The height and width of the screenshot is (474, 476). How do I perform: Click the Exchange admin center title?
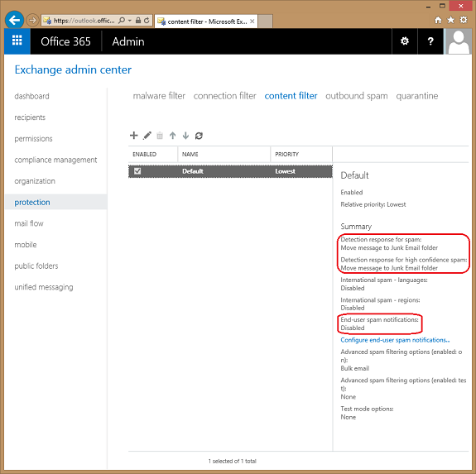point(73,69)
